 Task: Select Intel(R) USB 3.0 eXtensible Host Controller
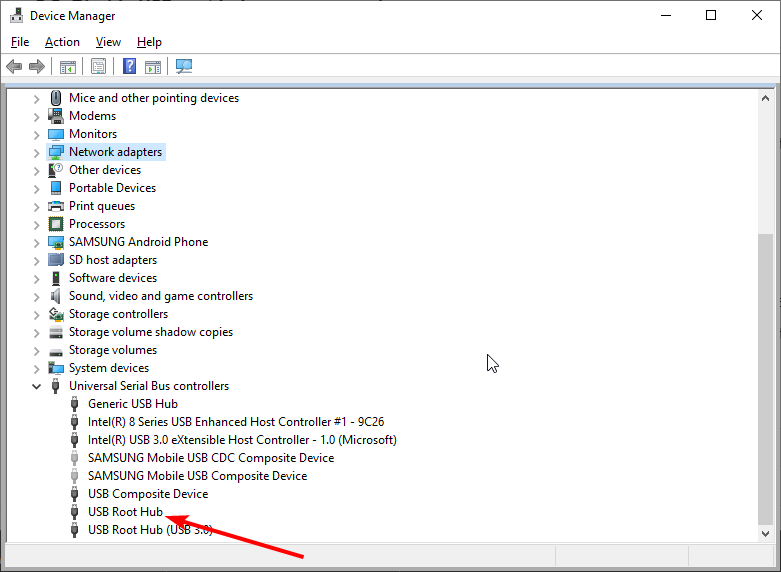(x=242, y=440)
